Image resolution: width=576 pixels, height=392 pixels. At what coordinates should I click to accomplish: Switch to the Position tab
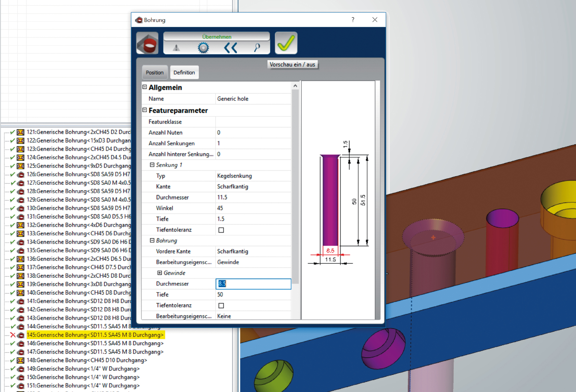[x=154, y=73]
